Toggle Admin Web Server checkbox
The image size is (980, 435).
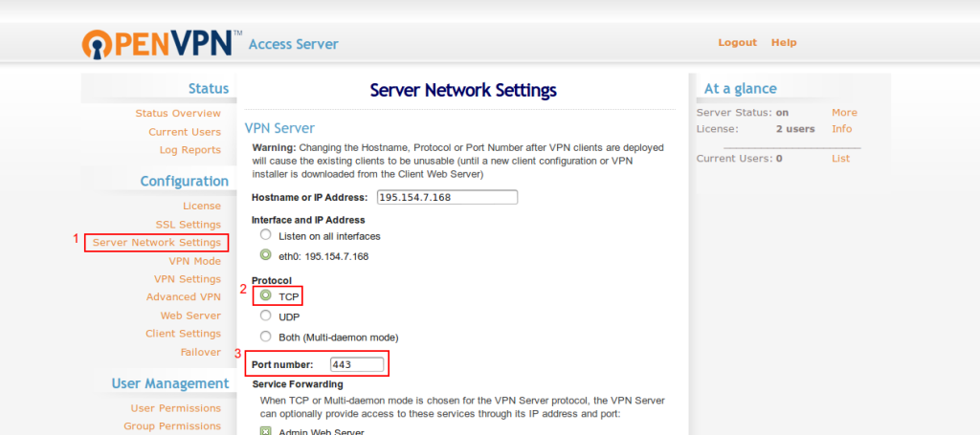tap(266, 431)
